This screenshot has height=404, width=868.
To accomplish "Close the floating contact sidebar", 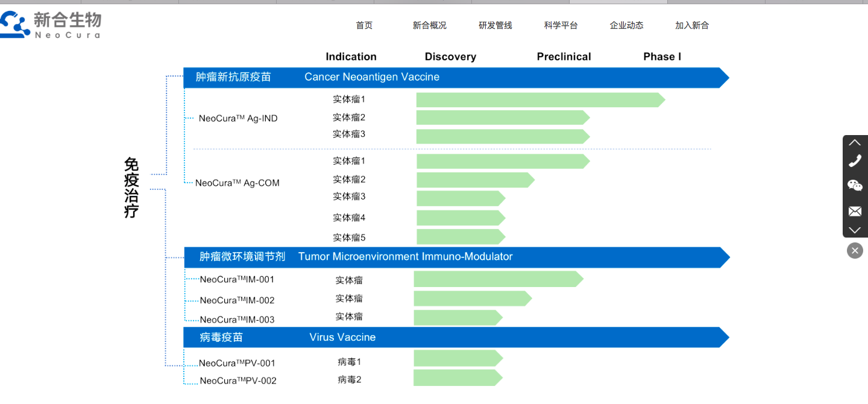I will point(855,250).
